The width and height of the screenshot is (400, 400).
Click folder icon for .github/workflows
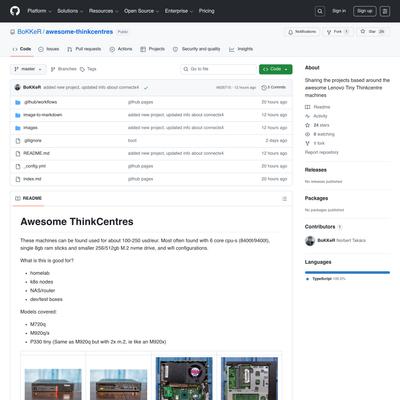18,102
